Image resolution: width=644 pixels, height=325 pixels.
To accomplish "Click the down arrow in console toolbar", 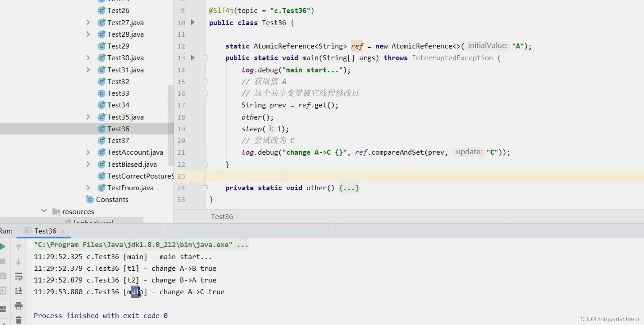I will [19, 262].
